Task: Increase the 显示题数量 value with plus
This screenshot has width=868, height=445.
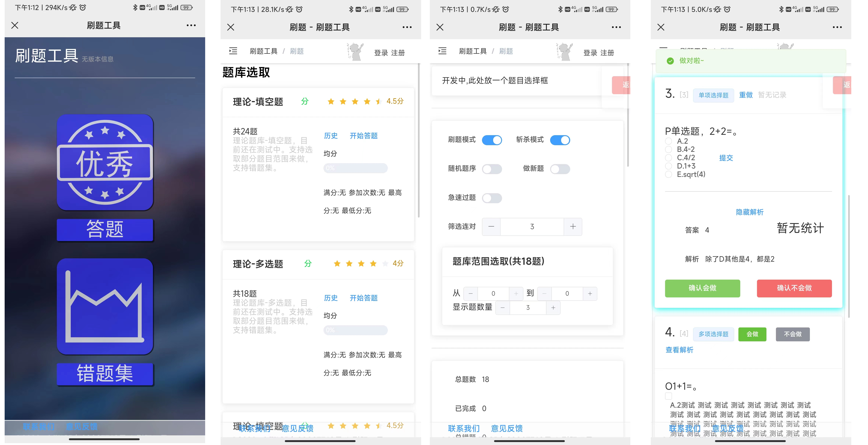Action: point(553,308)
